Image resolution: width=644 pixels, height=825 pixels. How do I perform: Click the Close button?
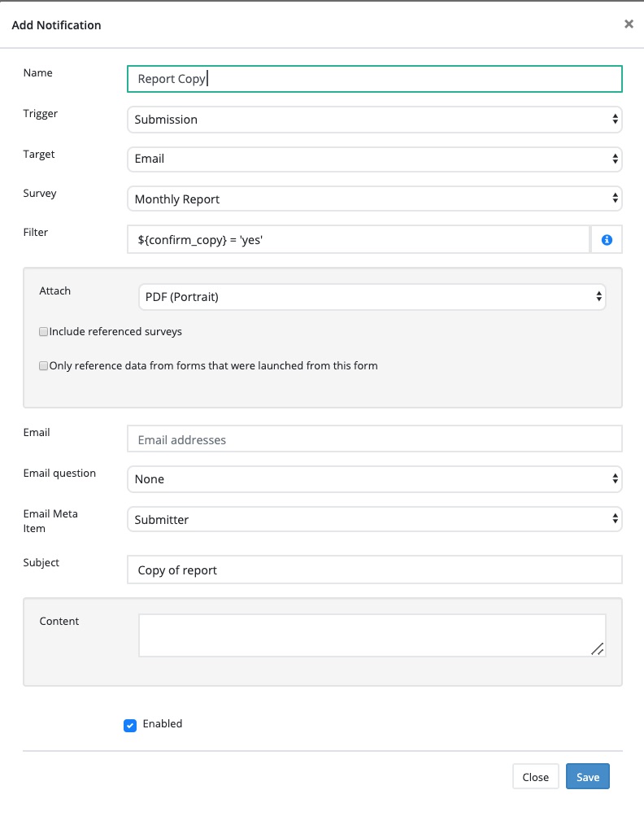click(535, 777)
